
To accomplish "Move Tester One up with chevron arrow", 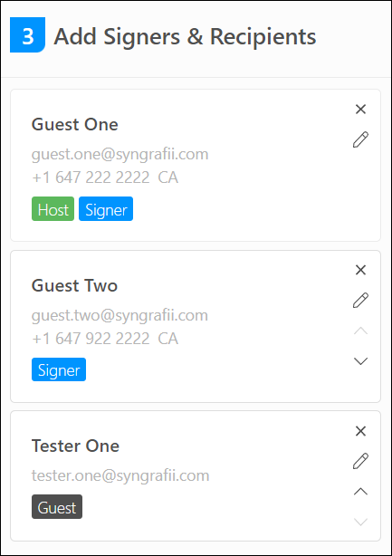I will click(x=360, y=491).
